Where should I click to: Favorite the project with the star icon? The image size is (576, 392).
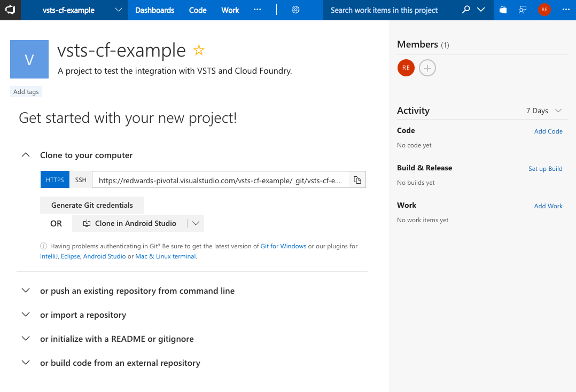pyautogui.click(x=199, y=51)
